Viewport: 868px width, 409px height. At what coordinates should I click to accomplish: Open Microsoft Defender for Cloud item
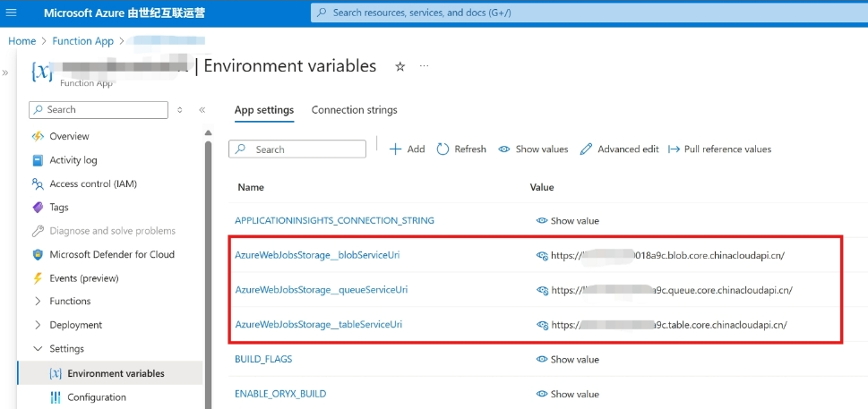pyautogui.click(x=38, y=254)
